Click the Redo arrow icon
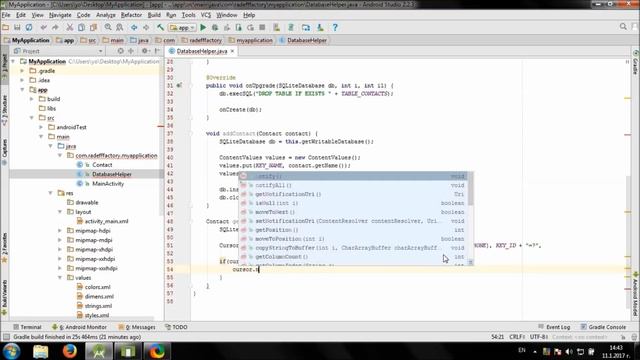Screen dimensions: 640x360 (55, 27)
